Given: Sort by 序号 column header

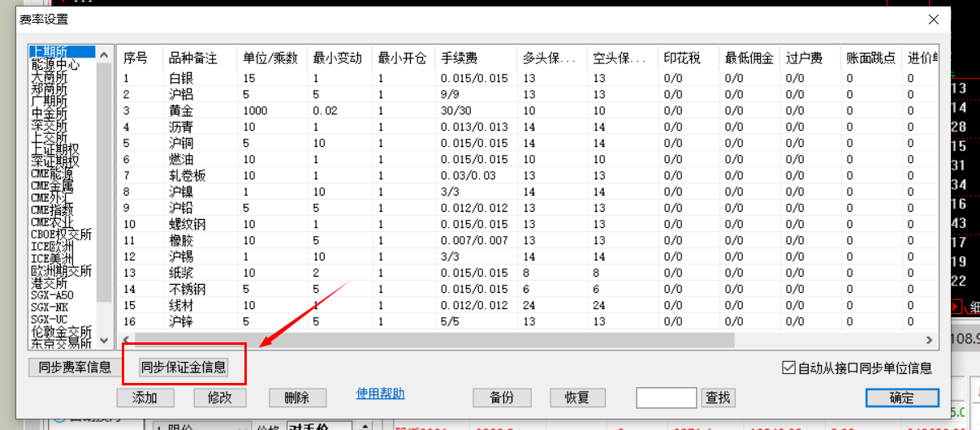Looking at the screenshot, I should point(140,58).
